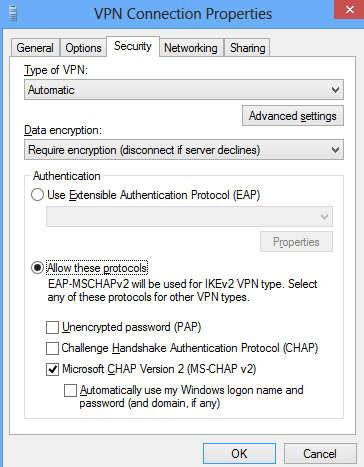Image resolution: width=364 pixels, height=467 pixels.
Task: Open Advanced settings
Action: [x=293, y=116]
